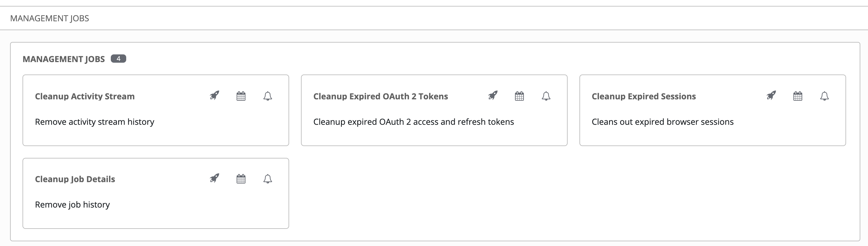The height and width of the screenshot is (246, 868).
Task: Click the Cleanup Job Details title
Action: [75, 179]
